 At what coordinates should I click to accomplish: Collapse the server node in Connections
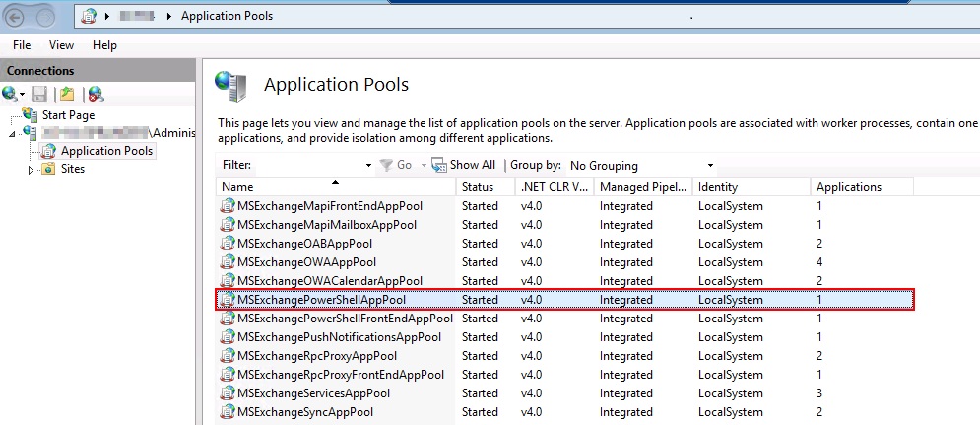13,133
